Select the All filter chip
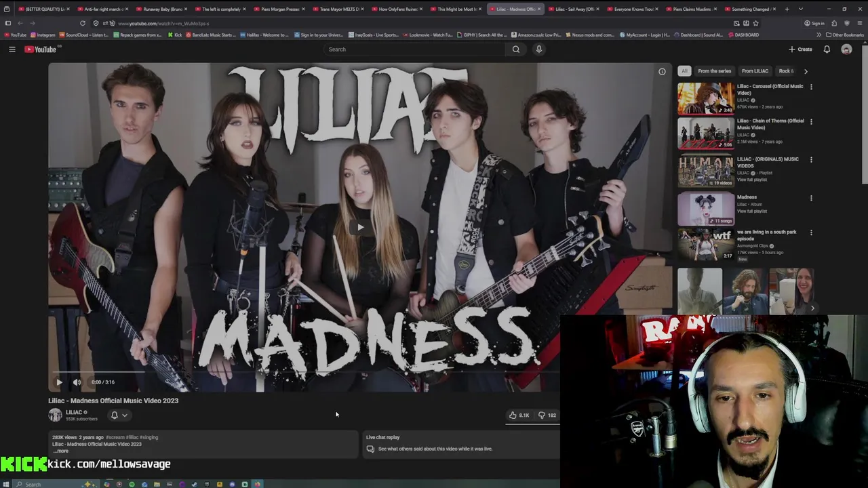The width and height of the screenshot is (868, 488). 684,70
